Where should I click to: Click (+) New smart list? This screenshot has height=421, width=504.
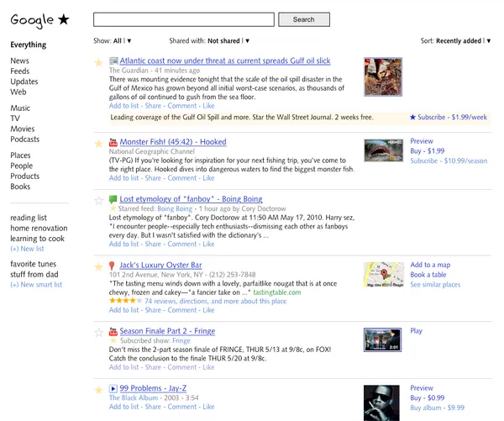[x=36, y=285]
